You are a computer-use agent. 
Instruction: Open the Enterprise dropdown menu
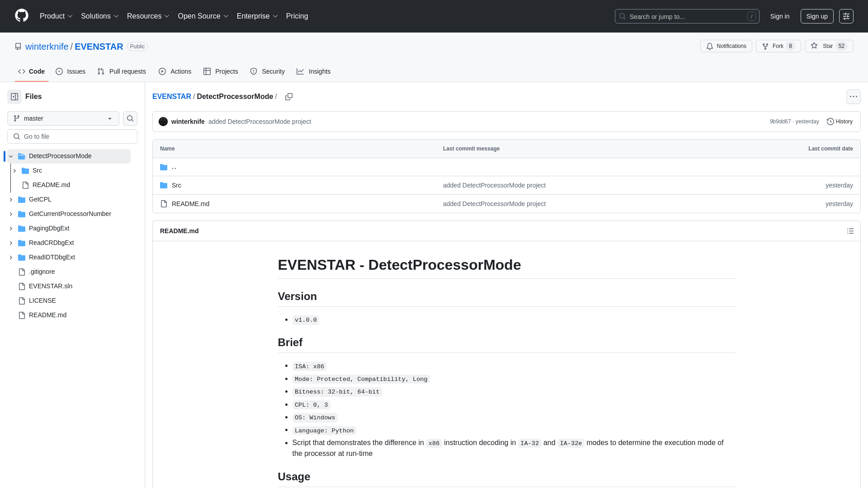[257, 16]
